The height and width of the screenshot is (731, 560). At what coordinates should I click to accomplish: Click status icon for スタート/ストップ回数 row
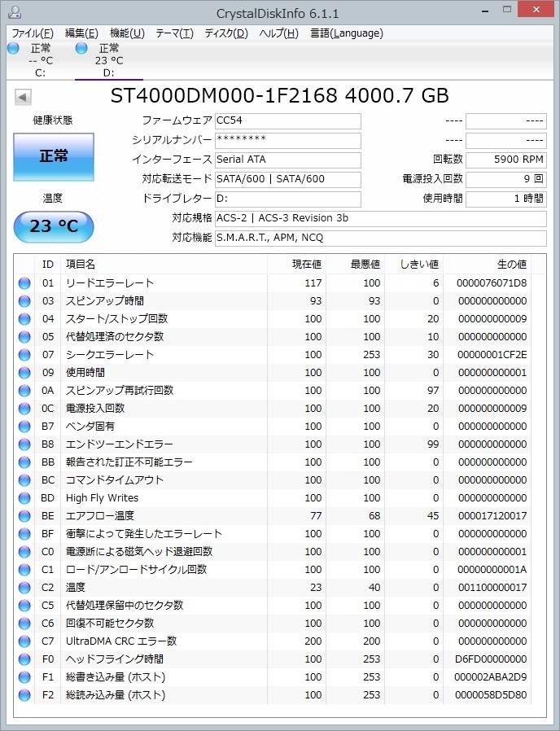[x=24, y=319]
